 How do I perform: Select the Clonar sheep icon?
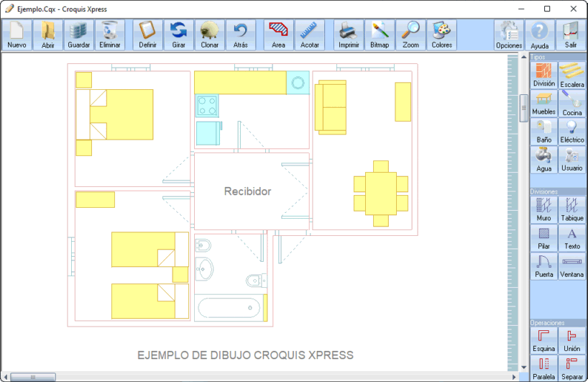[x=210, y=35]
